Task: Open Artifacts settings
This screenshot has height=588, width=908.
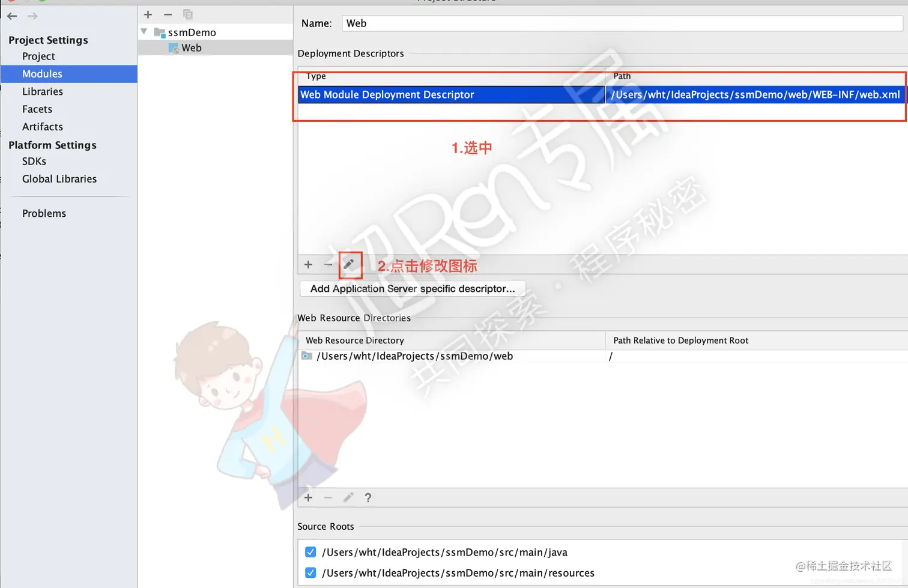Action: click(43, 127)
